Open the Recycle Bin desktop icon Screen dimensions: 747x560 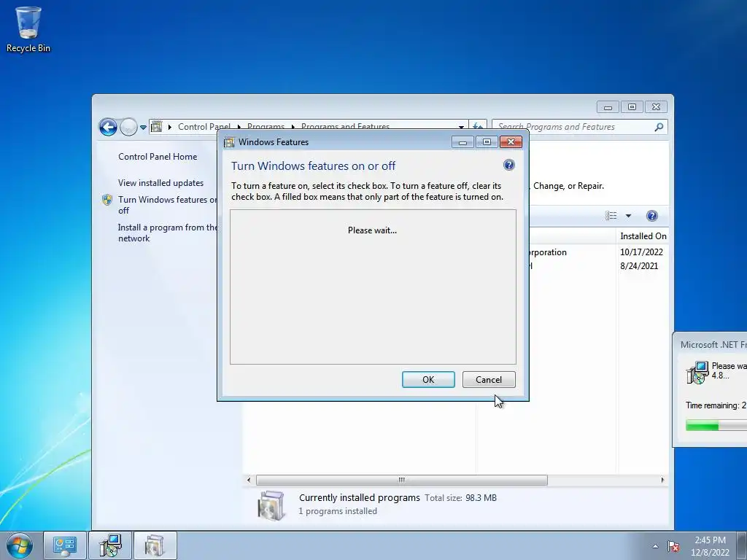(28, 29)
